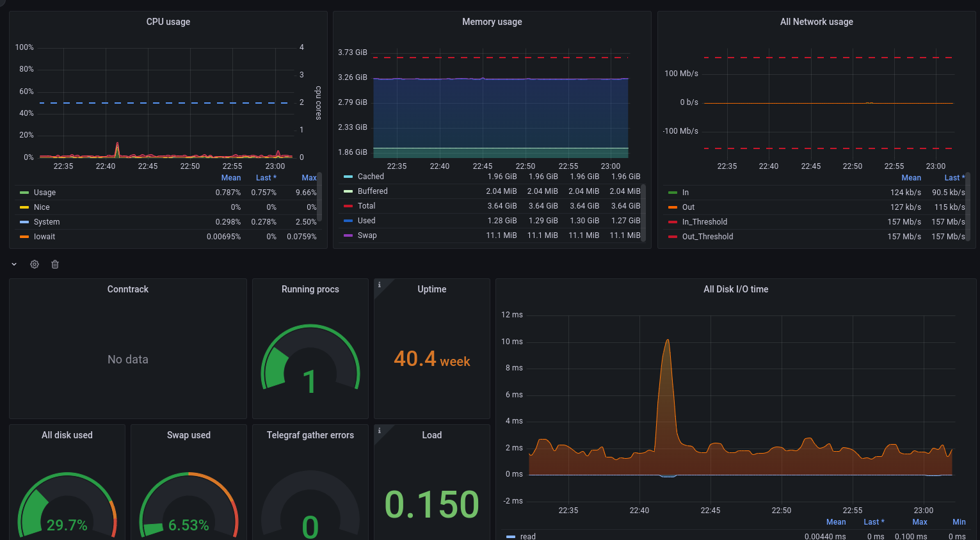Open row settings gear icon
Screen dimensions: 980x540
[35, 264]
